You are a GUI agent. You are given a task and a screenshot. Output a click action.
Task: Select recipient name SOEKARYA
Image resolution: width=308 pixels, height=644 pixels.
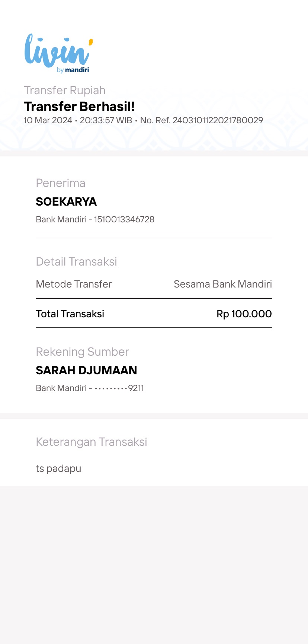coord(66,202)
